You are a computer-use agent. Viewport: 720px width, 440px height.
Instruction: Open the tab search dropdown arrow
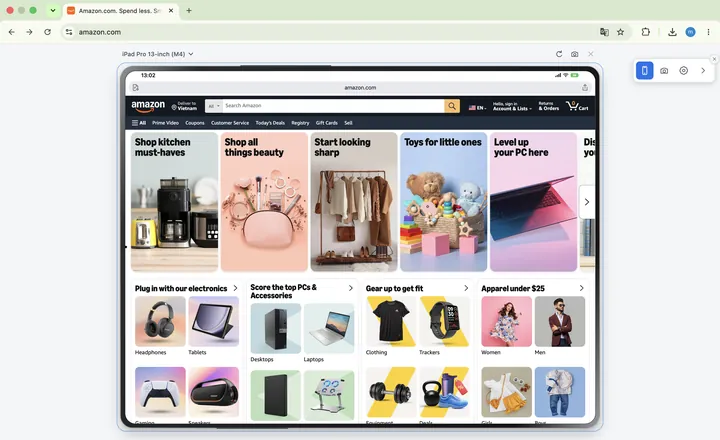pyautogui.click(x=53, y=11)
